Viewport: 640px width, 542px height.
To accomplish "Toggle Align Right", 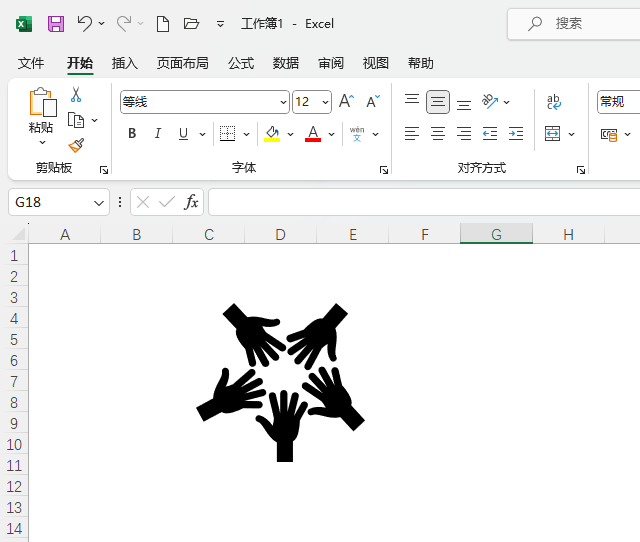I will pyautogui.click(x=464, y=133).
